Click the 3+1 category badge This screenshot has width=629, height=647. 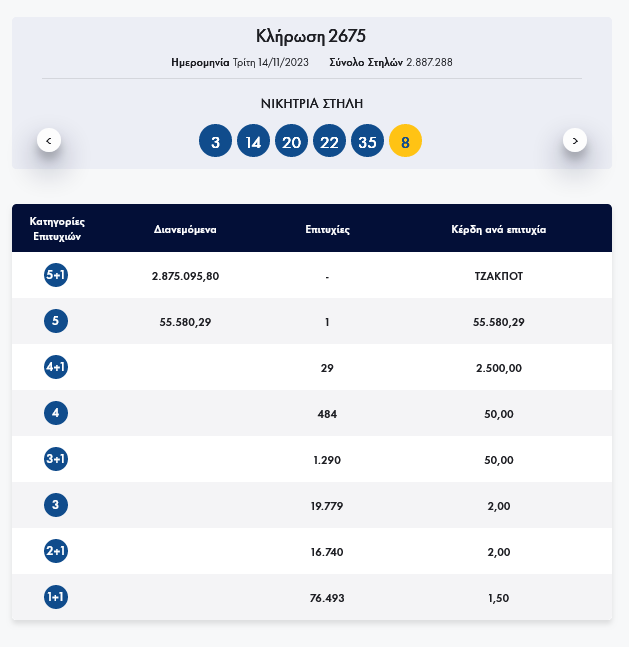(56, 459)
